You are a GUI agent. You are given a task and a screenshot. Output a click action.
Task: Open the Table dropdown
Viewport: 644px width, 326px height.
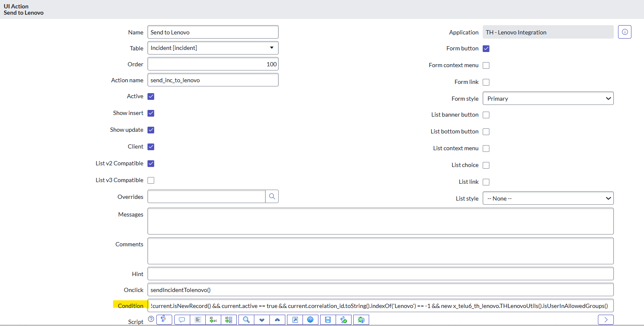213,48
